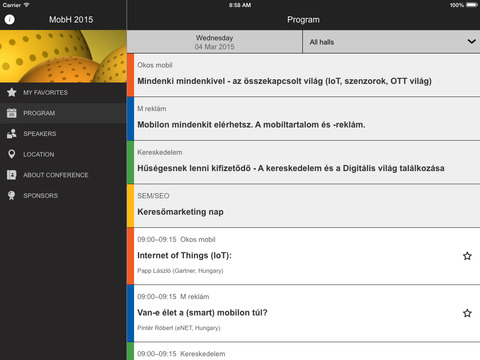Click the Wi-Fi icon in status bar
Viewport: 480px width, 360px height.
(x=26, y=5)
